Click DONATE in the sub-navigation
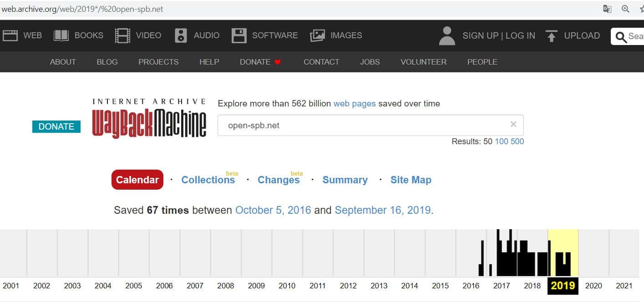Image resolution: width=644 pixels, height=302 pixels. click(255, 62)
